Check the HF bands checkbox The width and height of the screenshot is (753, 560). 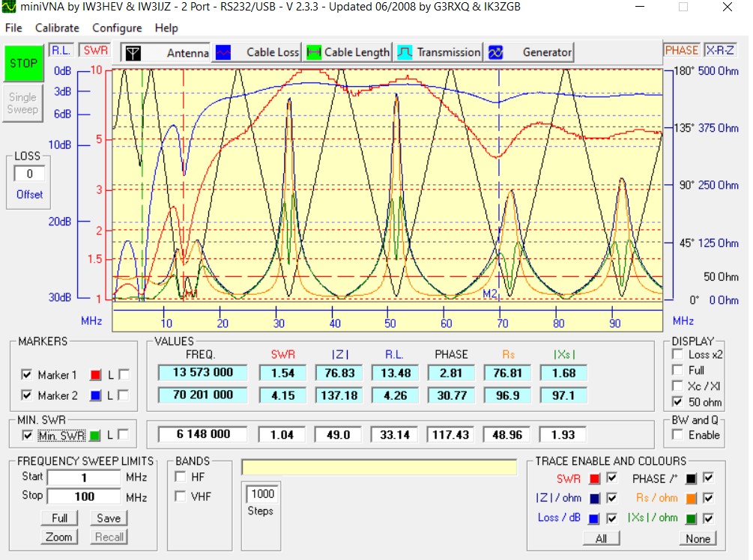(x=181, y=476)
